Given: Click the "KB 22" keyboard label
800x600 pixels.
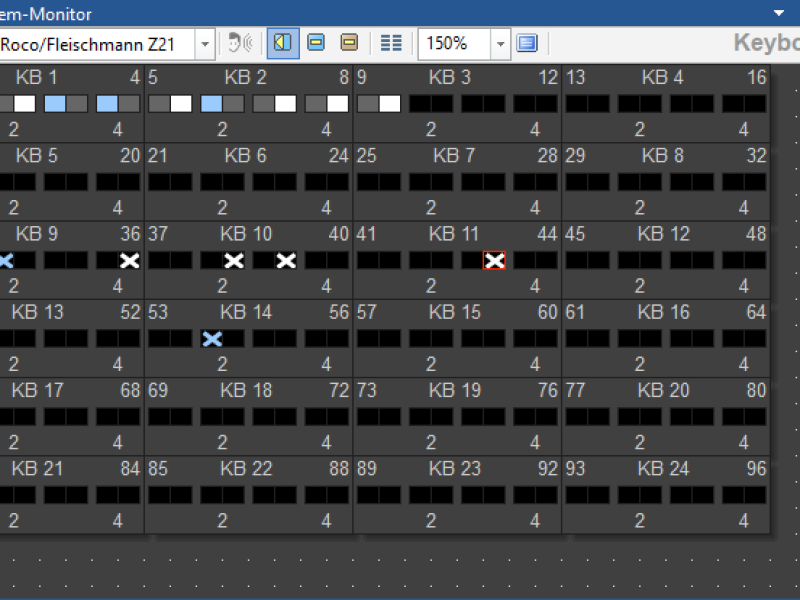Looking at the screenshot, I should 246,468.
